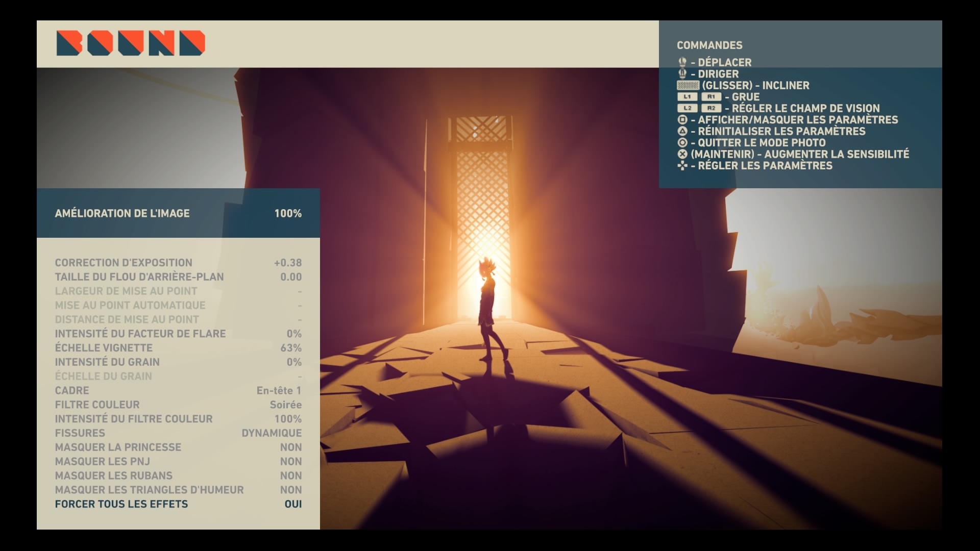Click the L2 button icon
The height and width of the screenshot is (551, 980).
tap(687, 108)
